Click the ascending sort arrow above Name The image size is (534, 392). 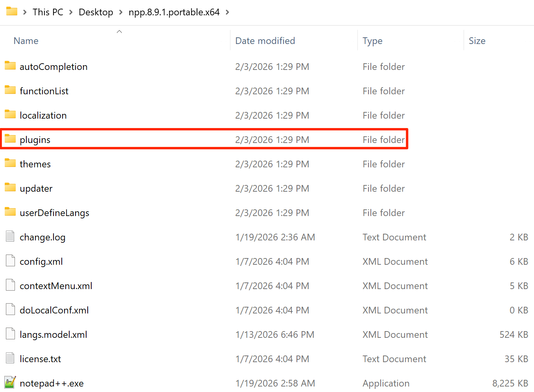tap(119, 31)
